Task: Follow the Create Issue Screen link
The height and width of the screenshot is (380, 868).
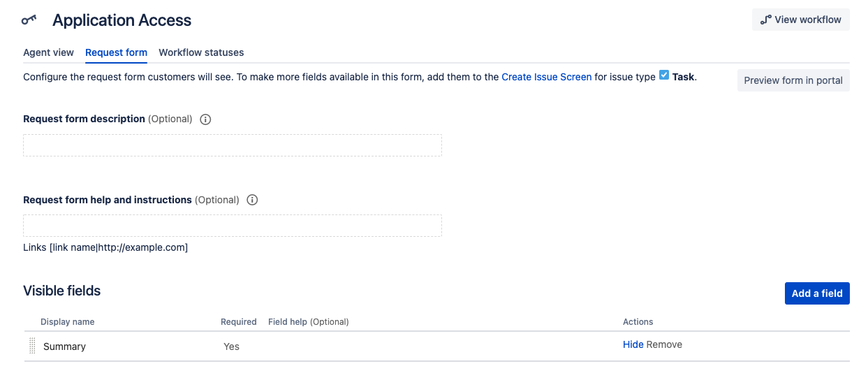Action: click(x=546, y=77)
